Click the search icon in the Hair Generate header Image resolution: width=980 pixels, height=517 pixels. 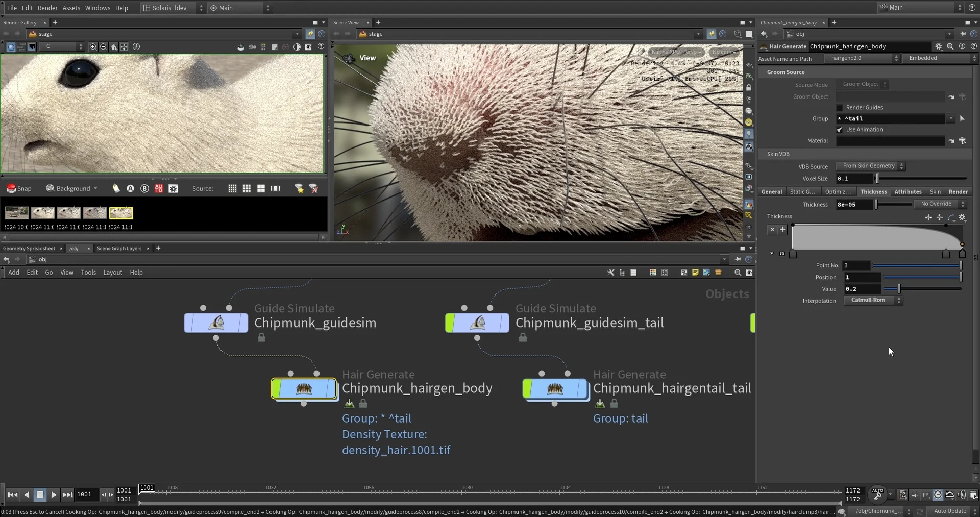click(x=950, y=46)
